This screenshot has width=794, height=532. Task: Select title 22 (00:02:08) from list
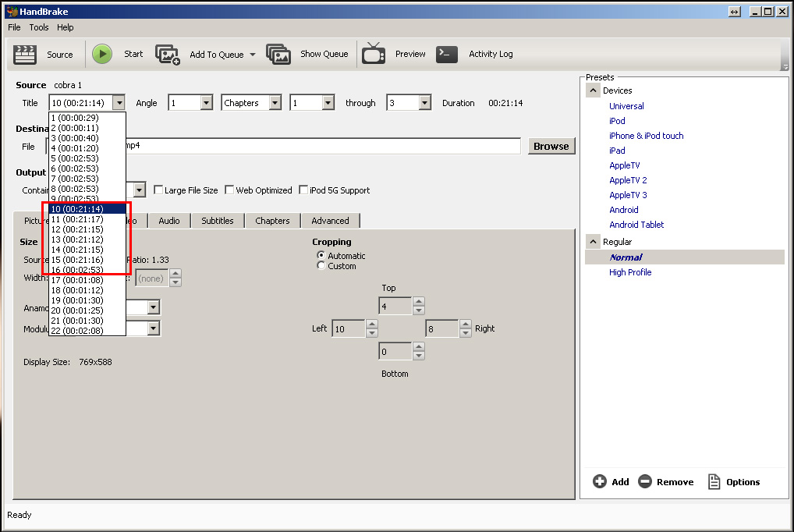(87, 330)
